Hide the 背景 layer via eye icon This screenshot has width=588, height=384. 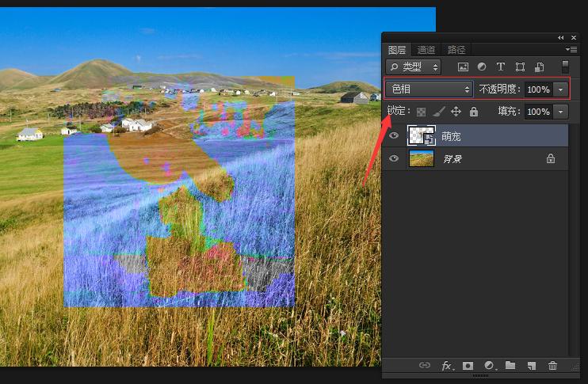[393, 158]
